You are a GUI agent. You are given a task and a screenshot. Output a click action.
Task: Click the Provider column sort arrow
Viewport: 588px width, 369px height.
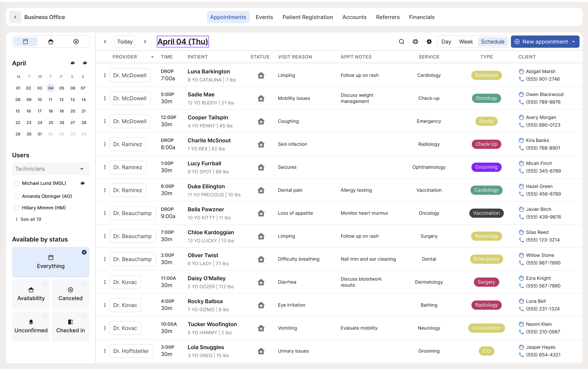tap(152, 57)
